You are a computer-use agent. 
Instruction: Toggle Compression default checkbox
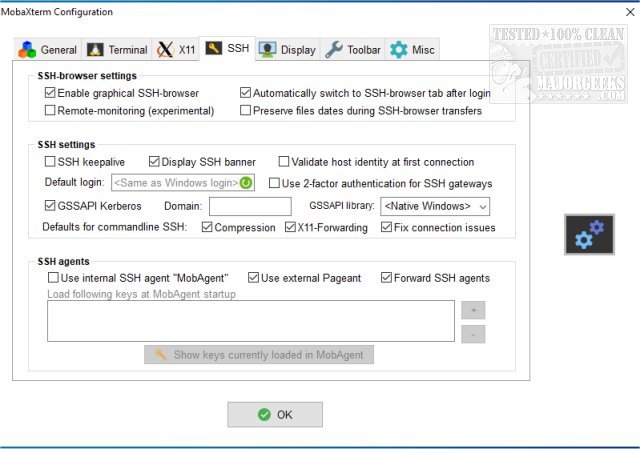click(x=207, y=227)
